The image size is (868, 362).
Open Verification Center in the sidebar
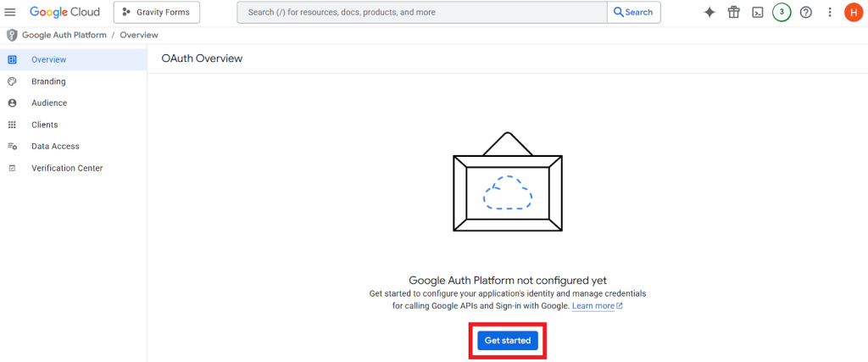(73, 168)
